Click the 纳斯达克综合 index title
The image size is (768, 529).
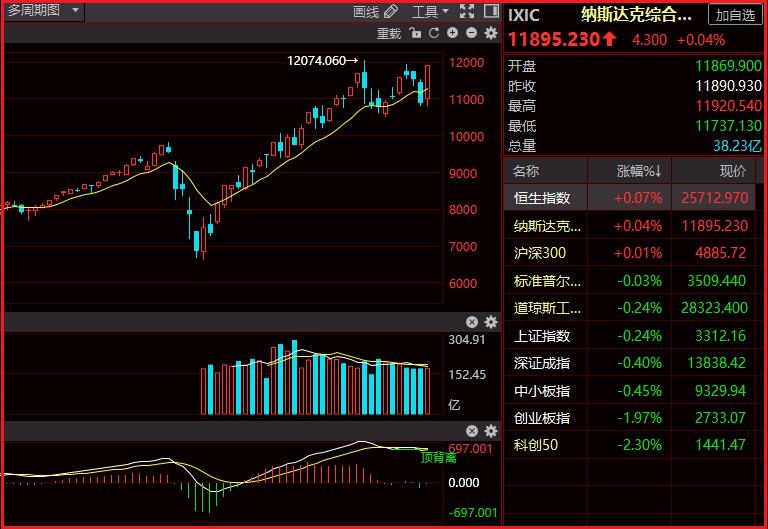click(636, 15)
